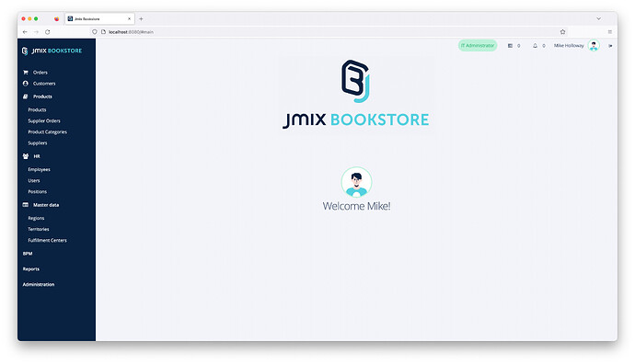Close the Jmix Bookstore tab
Image resolution: width=635 pixels, height=364 pixels.
click(129, 19)
